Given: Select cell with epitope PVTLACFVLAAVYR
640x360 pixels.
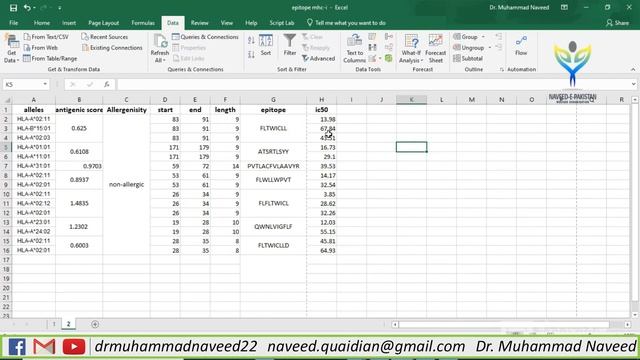Looking at the screenshot, I should [x=273, y=166].
